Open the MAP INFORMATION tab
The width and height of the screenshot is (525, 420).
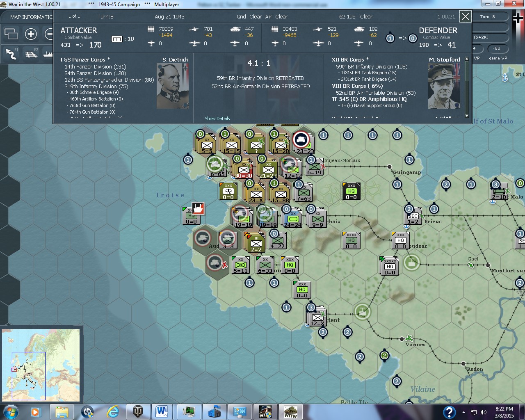(31, 17)
